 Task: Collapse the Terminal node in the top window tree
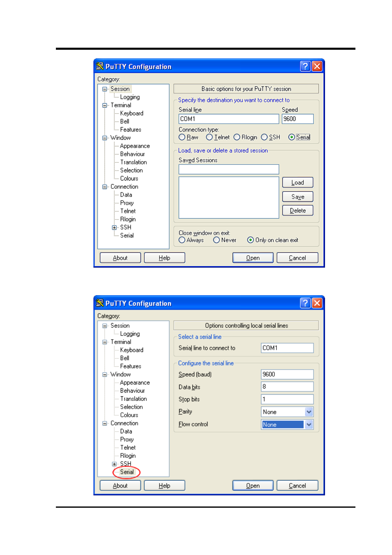pyautogui.click(x=105, y=105)
